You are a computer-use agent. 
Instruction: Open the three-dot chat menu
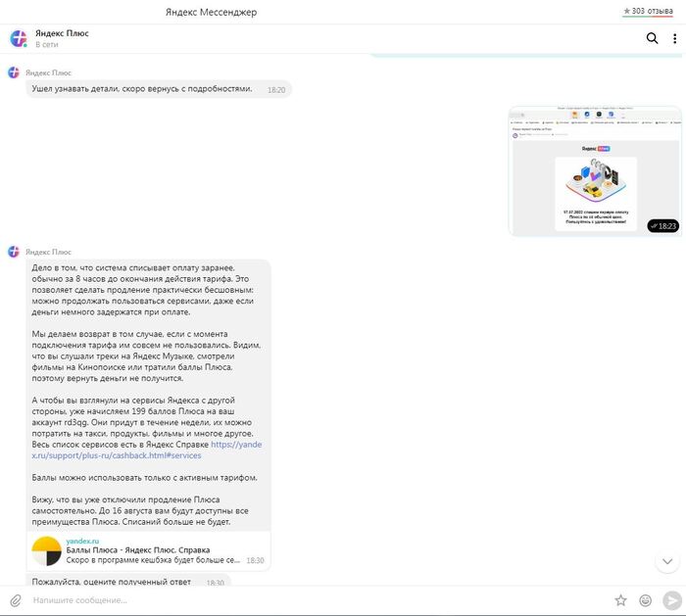click(674, 38)
